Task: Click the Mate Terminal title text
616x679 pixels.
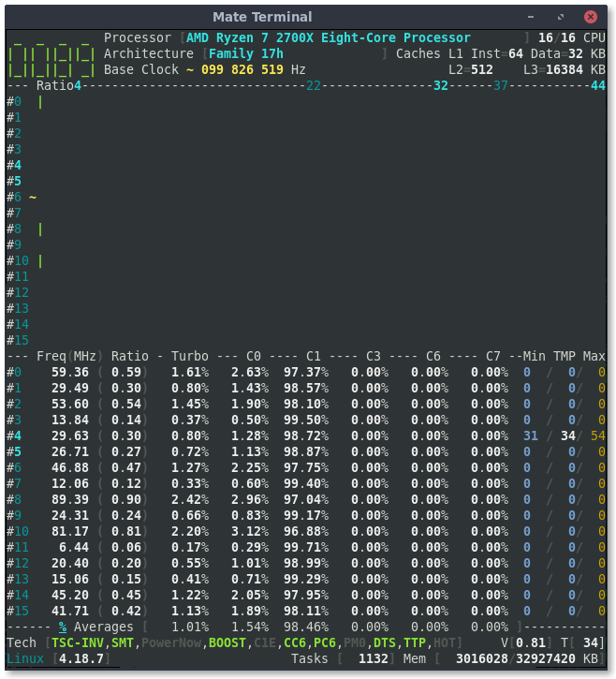Action: 262,17
